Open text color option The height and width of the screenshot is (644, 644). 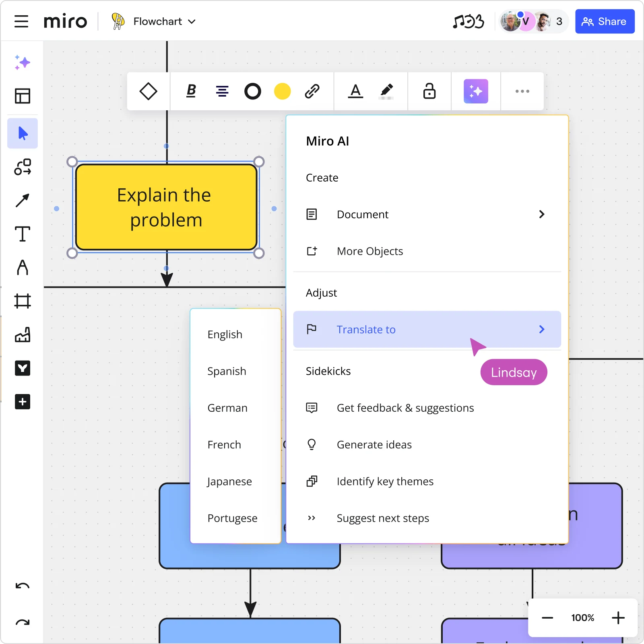pyautogui.click(x=355, y=91)
